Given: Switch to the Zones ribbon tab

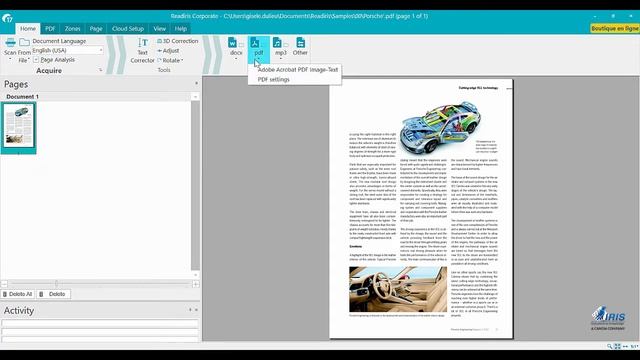Looking at the screenshot, I should 72,29.
